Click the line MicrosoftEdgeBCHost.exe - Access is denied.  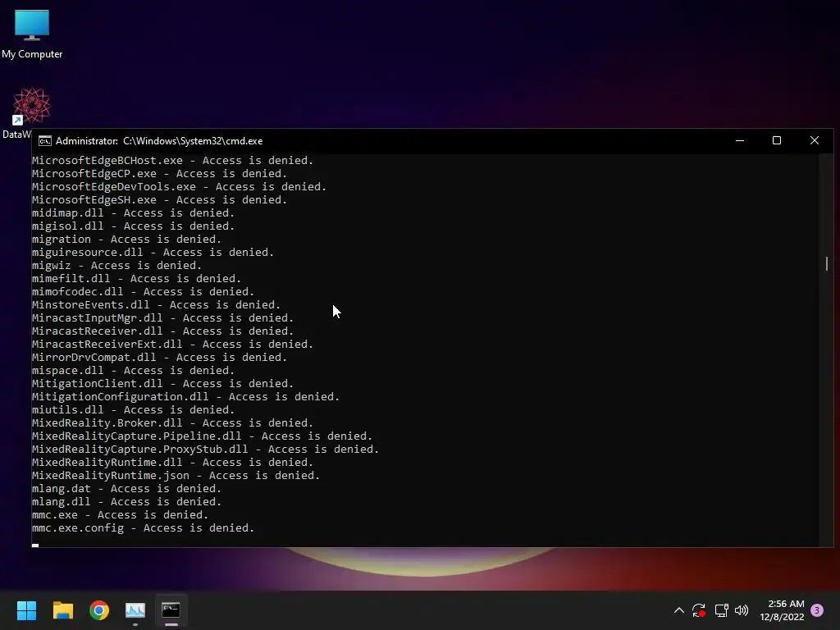click(172, 160)
